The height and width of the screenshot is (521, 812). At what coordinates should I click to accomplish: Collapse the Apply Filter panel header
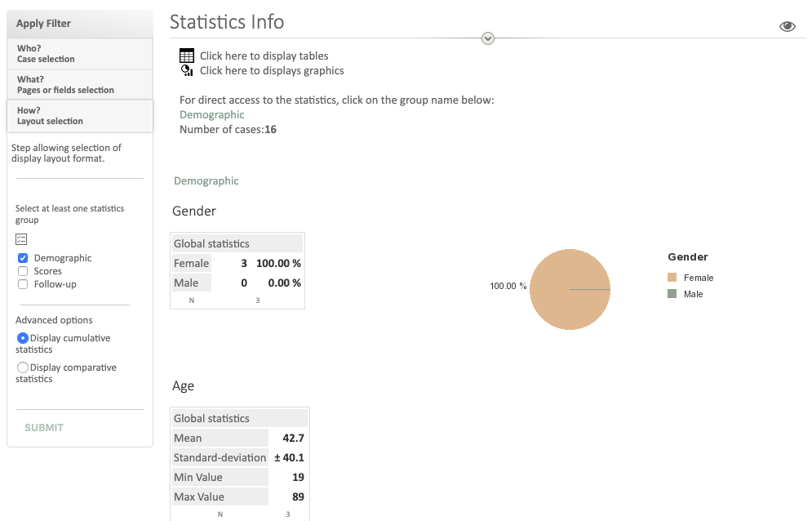(x=79, y=24)
